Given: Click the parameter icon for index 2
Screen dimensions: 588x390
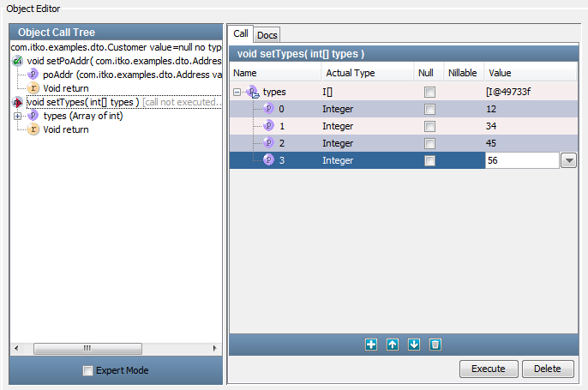Looking at the screenshot, I should pyautogui.click(x=268, y=143).
